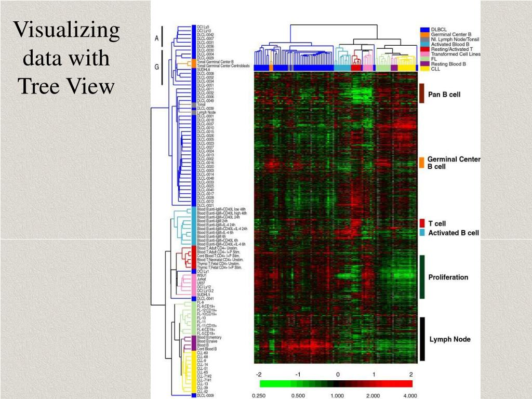Click the 'A' subgroup marker label
The height and width of the screenshot is (399, 532).
pos(157,38)
